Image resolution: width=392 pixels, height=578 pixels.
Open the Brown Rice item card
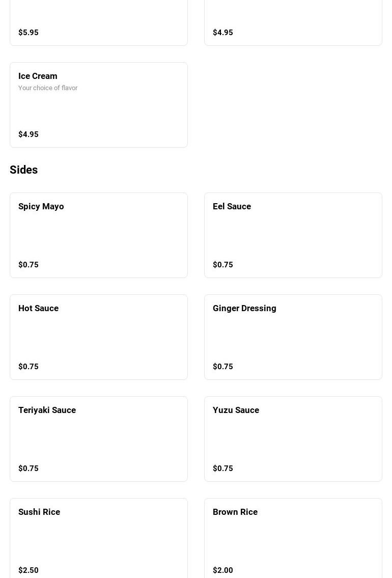pos(293,538)
